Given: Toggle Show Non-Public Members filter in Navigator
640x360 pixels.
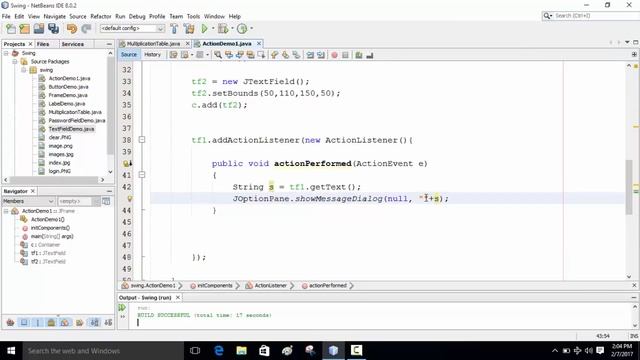Looking at the screenshot, I should click(51, 322).
